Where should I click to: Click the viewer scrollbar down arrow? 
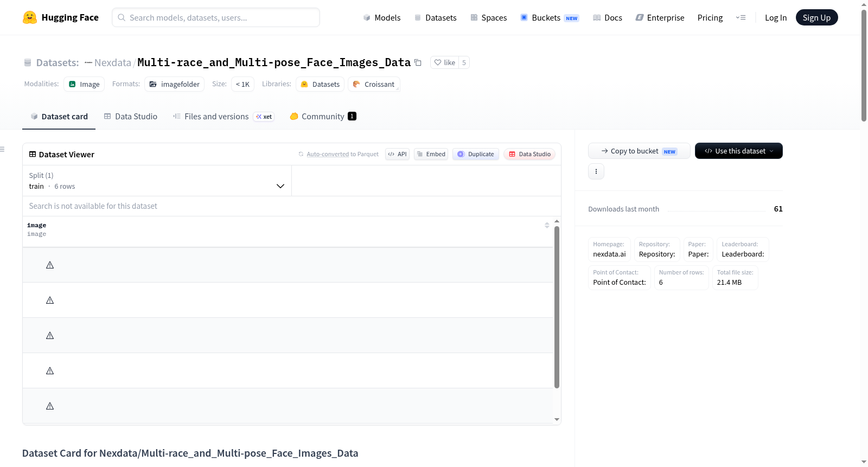[557, 419]
